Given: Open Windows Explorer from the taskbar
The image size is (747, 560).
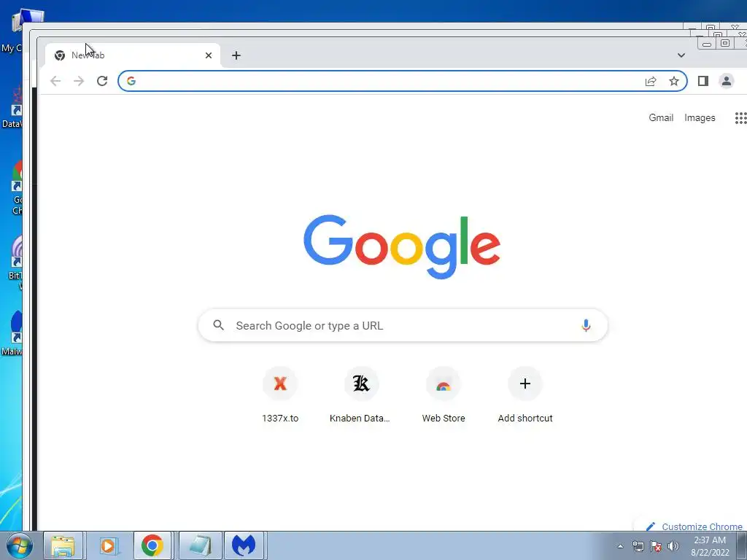Looking at the screenshot, I should pos(63,545).
